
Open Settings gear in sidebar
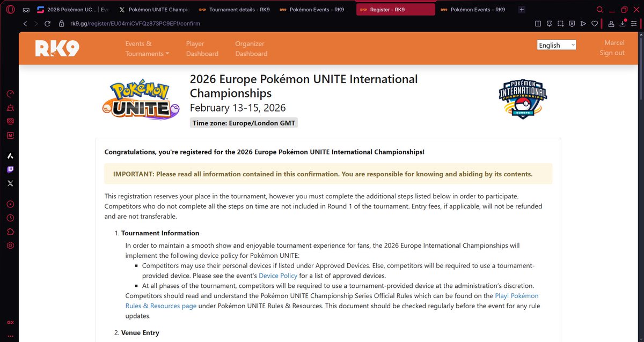pos(10,246)
